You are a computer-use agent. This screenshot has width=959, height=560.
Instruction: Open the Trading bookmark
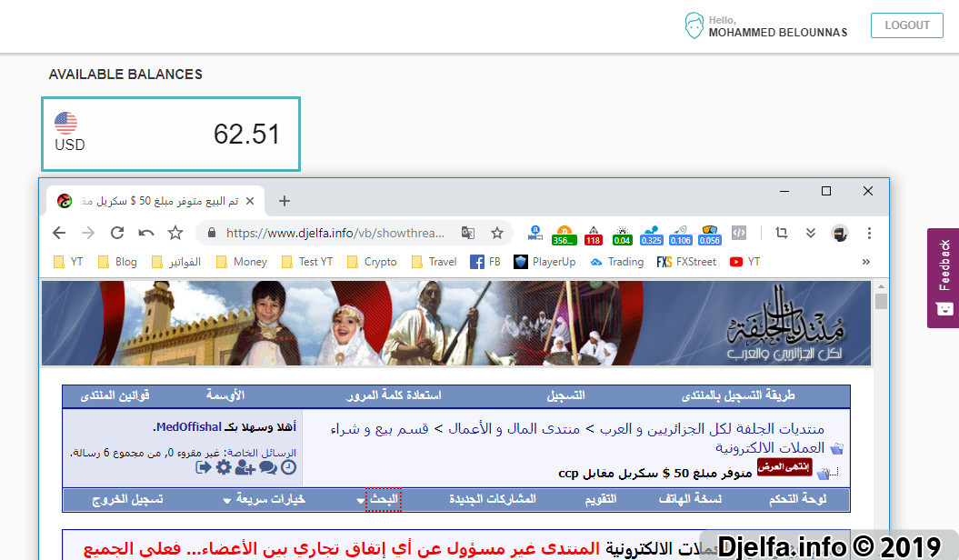pos(617,262)
